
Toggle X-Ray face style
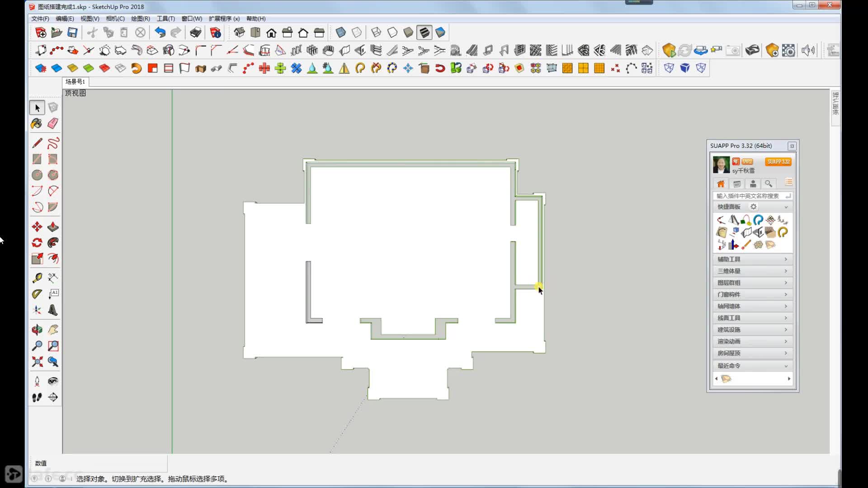pos(341,33)
